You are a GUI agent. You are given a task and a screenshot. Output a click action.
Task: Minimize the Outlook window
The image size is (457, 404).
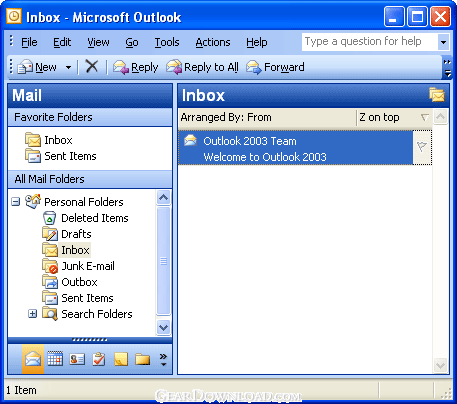pyautogui.click(x=394, y=17)
